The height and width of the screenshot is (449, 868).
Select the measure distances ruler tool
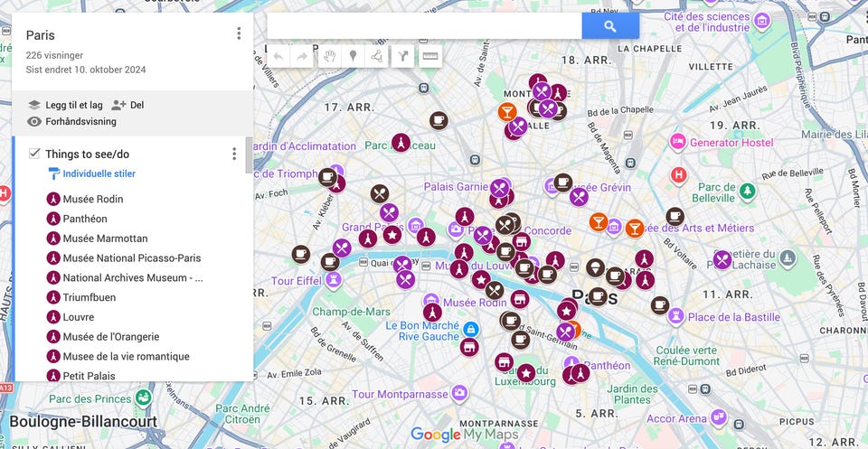click(430, 56)
